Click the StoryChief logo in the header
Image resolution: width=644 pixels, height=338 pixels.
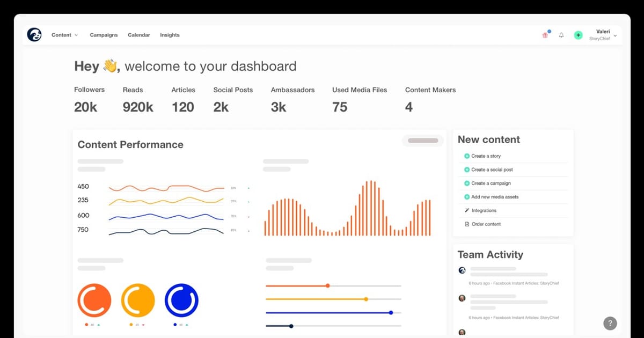(34, 35)
